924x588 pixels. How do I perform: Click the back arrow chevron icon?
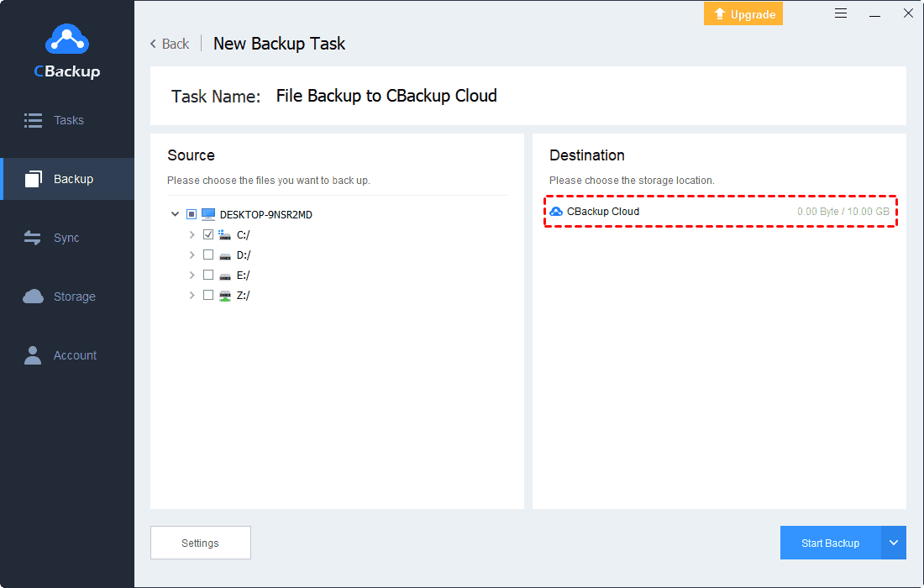153,44
